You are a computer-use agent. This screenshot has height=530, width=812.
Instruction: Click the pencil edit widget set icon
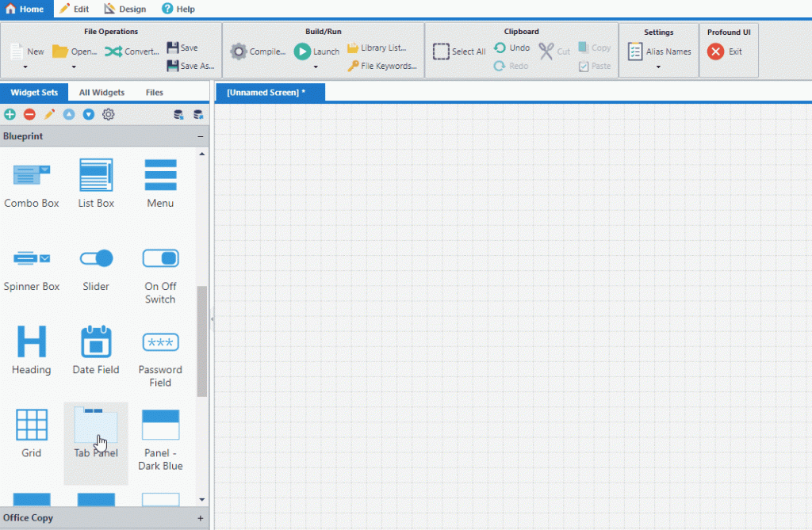point(49,114)
